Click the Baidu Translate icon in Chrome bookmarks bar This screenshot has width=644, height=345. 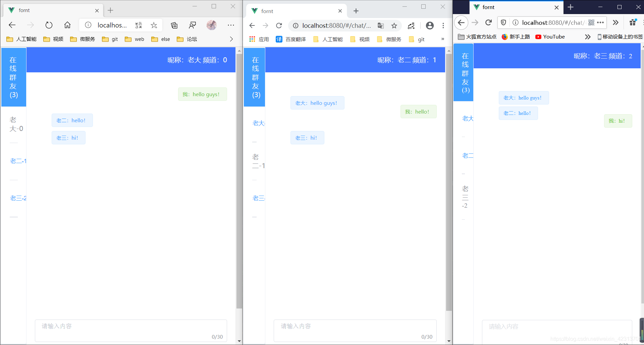pyautogui.click(x=279, y=39)
